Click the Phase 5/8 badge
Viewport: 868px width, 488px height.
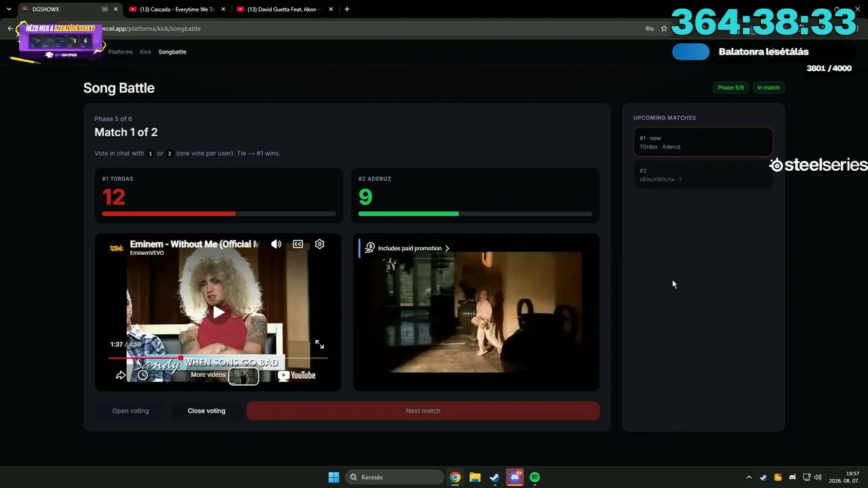pos(730,87)
